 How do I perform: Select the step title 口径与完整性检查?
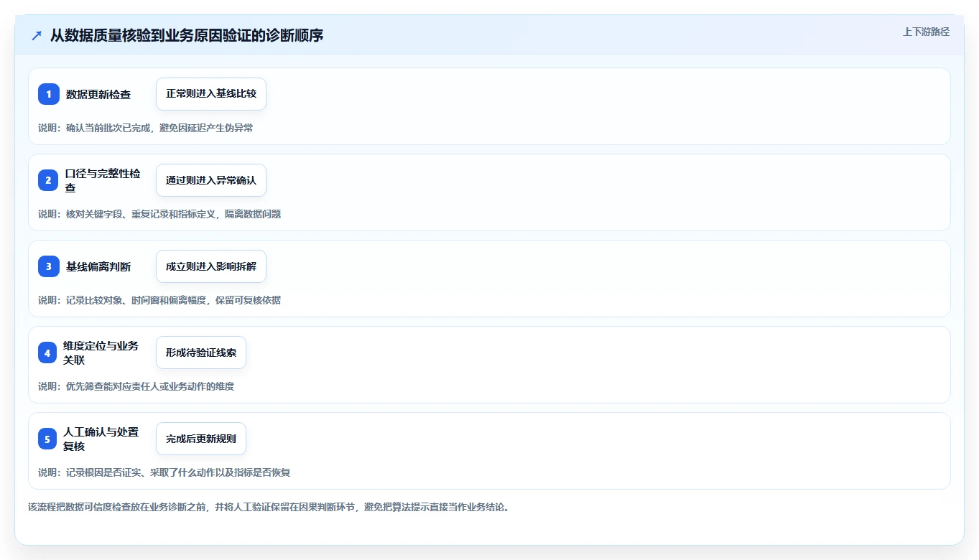tap(103, 180)
